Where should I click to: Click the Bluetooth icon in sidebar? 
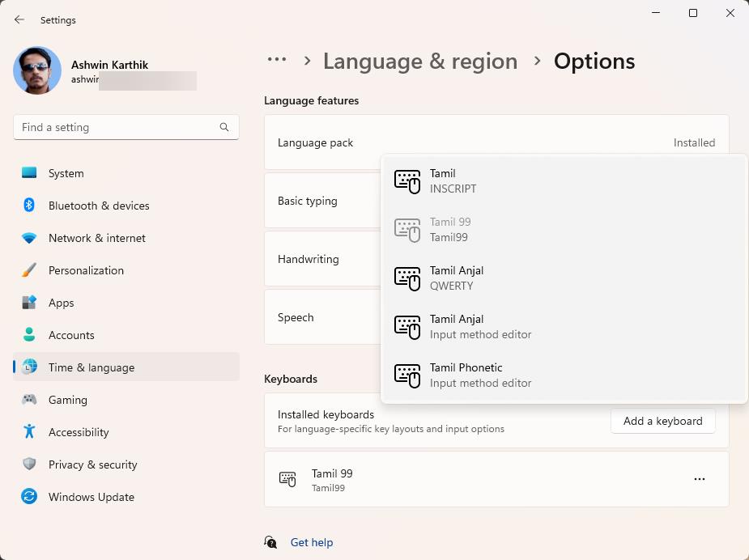(x=29, y=206)
